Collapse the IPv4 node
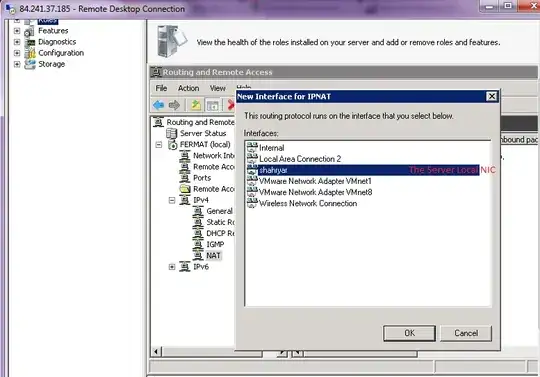This screenshot has height=377, width=540. pos(172,200)
